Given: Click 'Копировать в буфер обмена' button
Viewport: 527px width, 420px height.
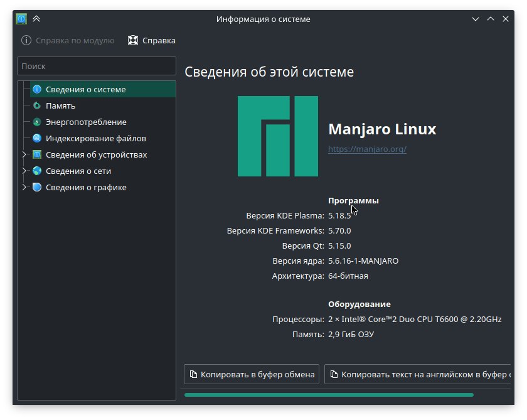Looking at the screenshot, I should 252,374.
